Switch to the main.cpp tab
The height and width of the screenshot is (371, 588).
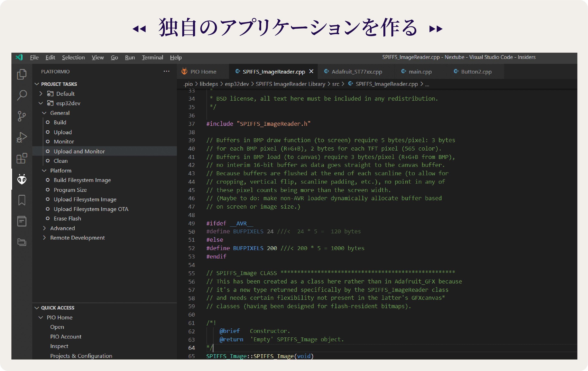[x=420, y=72]
